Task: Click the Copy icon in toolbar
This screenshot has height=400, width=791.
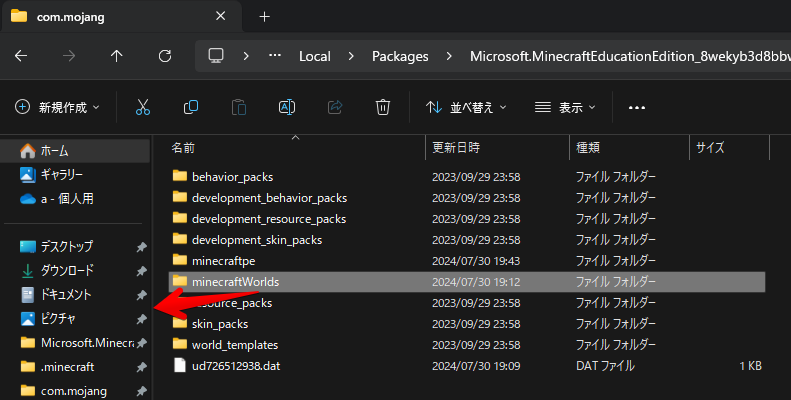Action: pos(191,107)
